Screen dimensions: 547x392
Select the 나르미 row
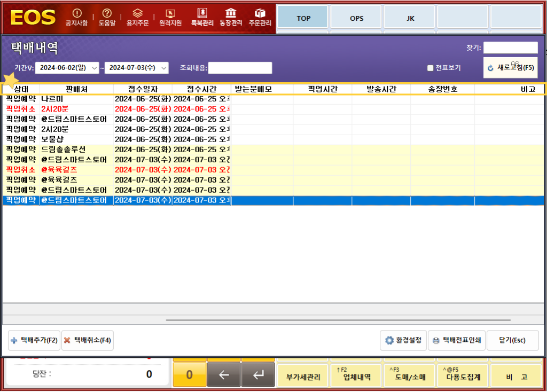tap(273, 99)
